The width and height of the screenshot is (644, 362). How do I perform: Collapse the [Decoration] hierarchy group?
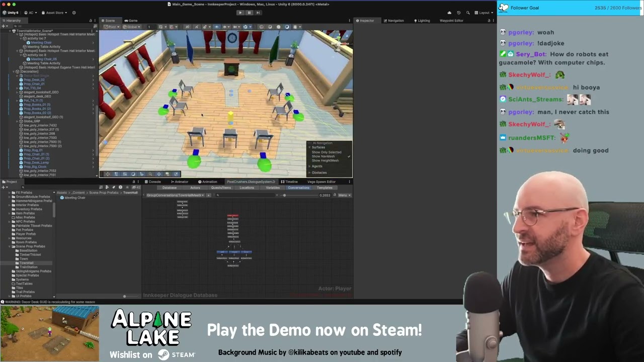click(14, 71)
